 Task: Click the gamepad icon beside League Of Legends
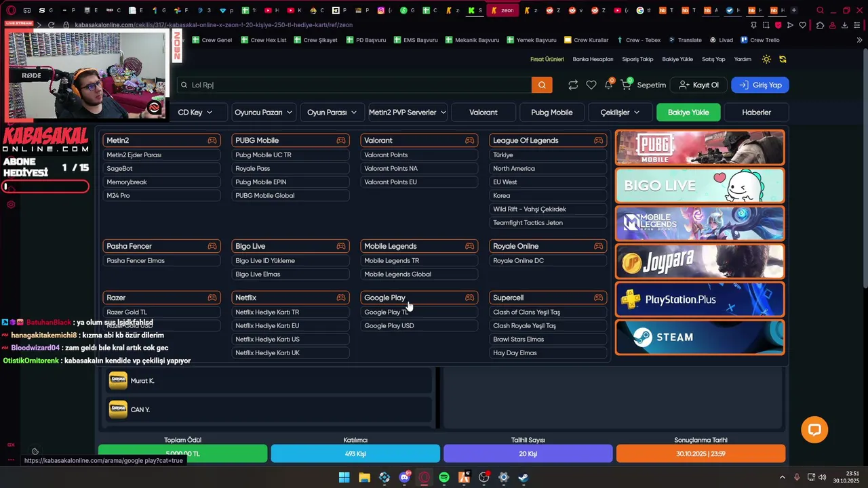[x=598, y=140]
